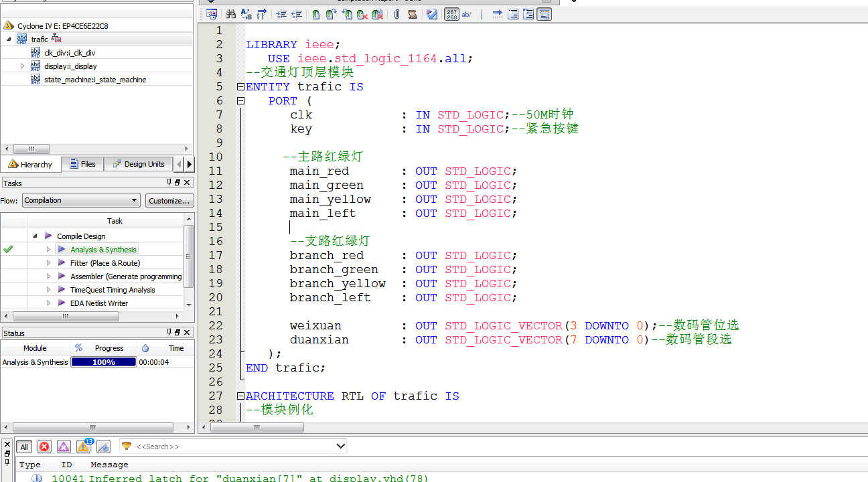The height and width of the screenshot is (482, 868).
Task: Click the purple critical warning filter icon
Action: (x=64, y=447)
